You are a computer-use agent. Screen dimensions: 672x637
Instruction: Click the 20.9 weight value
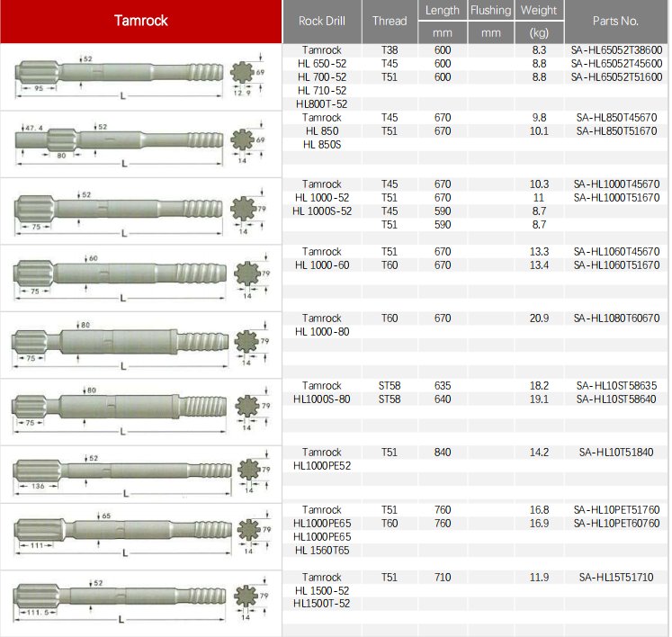click(x=539, y=318)
